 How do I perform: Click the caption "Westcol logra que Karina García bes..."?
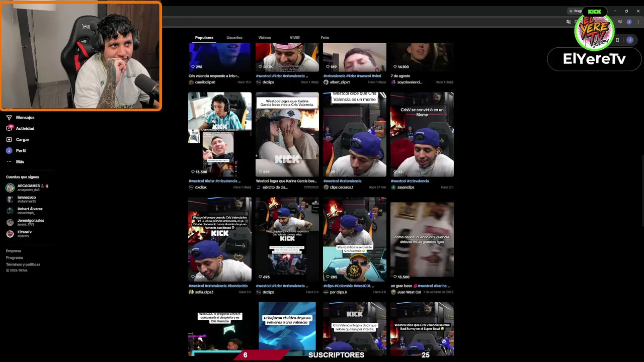click(286, 181)
